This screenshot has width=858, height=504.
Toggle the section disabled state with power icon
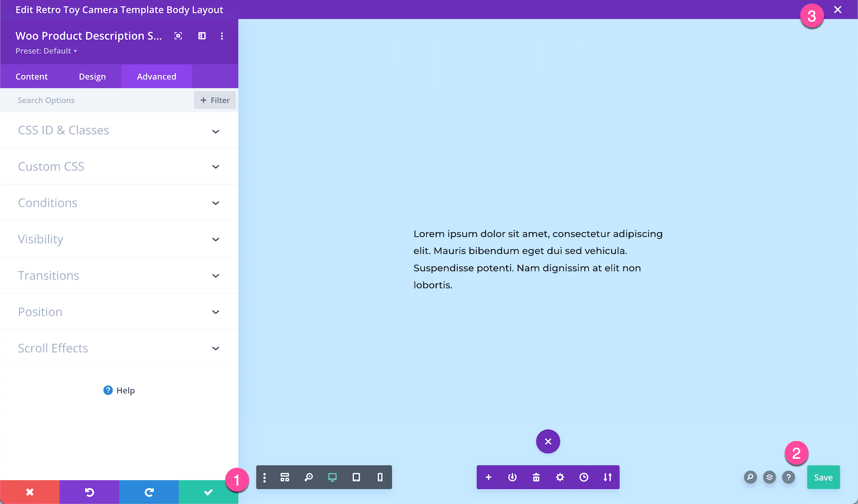pyautogui.click(x=512, y=477)
